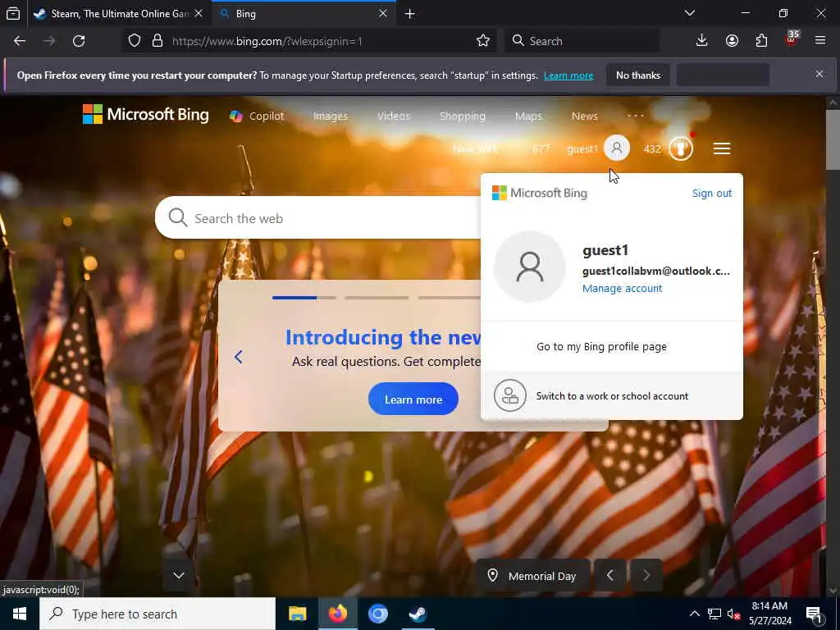Open the Videos tab on Bing

click(x=393, y=116)
